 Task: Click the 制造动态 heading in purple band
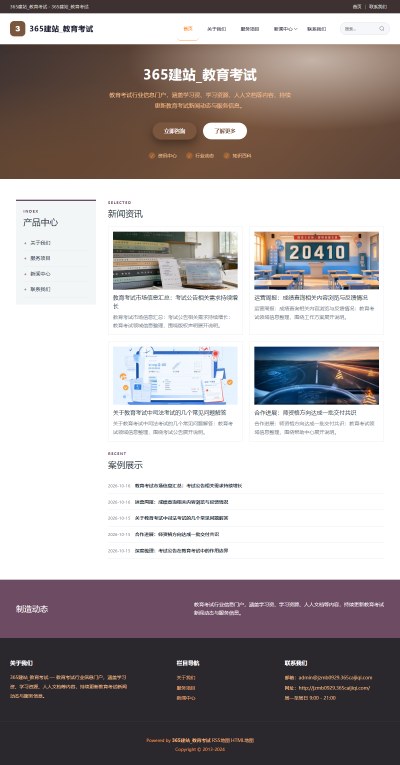[x=32, y=608]
